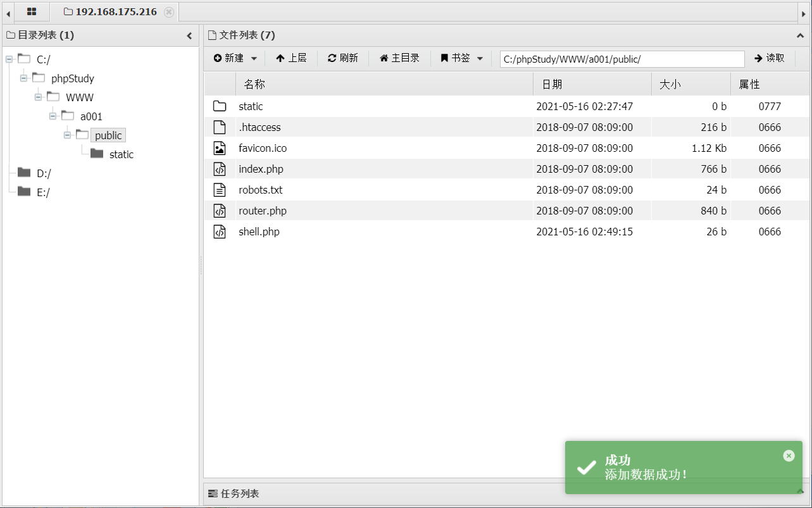The image size is (812, 508).
Task: Click the grid icon on the leftmost tab
Action: point(31,11)
